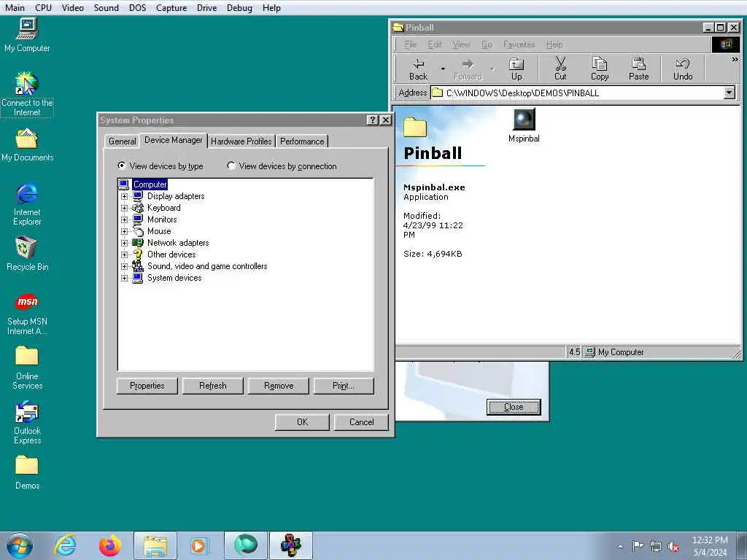Expand Other devices node
Viewport: 747px width, 560px height.
click(x=124, y=254)
